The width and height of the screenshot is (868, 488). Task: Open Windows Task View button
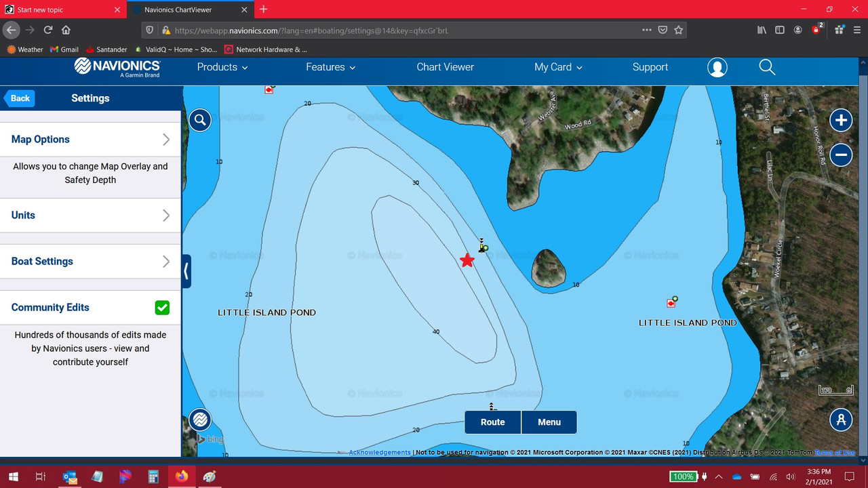pos(41,476)
